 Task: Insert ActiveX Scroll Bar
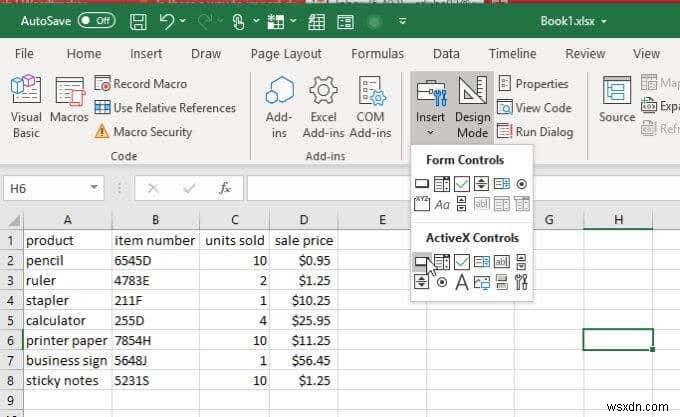(522, 262)
